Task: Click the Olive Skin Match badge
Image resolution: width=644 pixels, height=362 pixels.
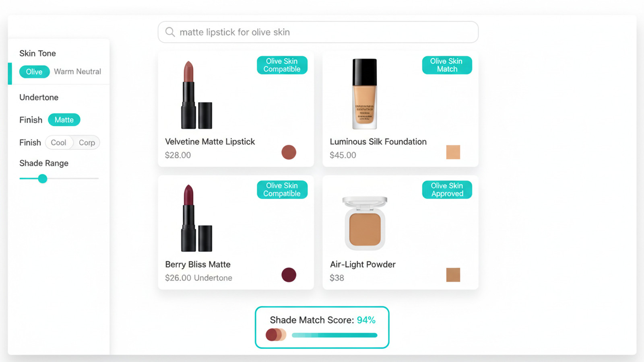Action: [x=447, y=65]
